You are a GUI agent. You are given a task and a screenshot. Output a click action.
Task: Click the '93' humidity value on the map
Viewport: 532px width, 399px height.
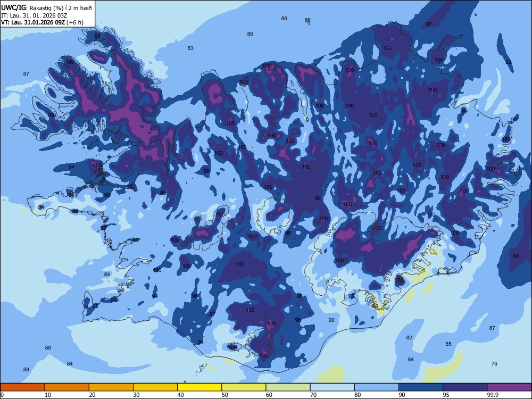pyautogui.click(x=514, y=119)
